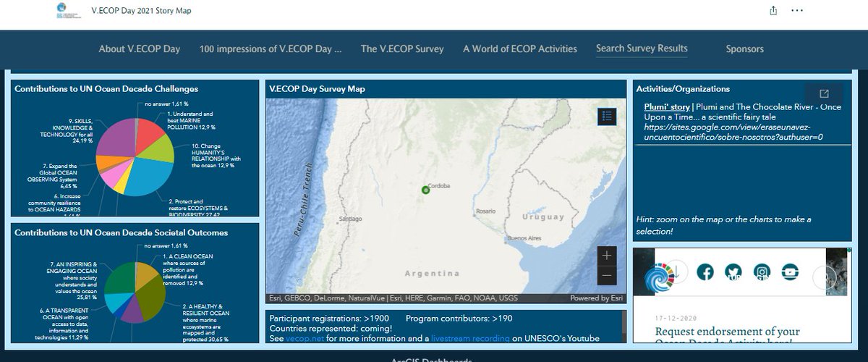Click the down-arrow circle icon

[x=678, y=273]
